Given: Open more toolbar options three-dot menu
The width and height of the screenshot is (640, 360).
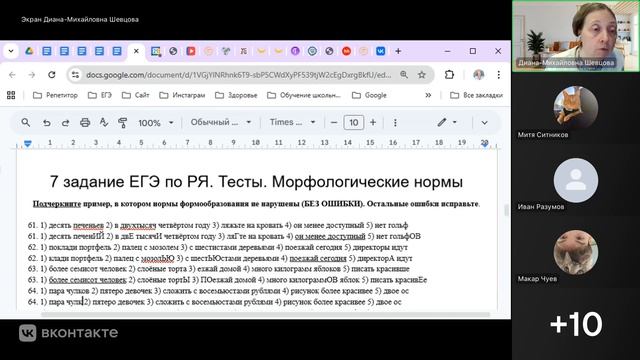Looking at the screenshot, I should pos(395,122).
